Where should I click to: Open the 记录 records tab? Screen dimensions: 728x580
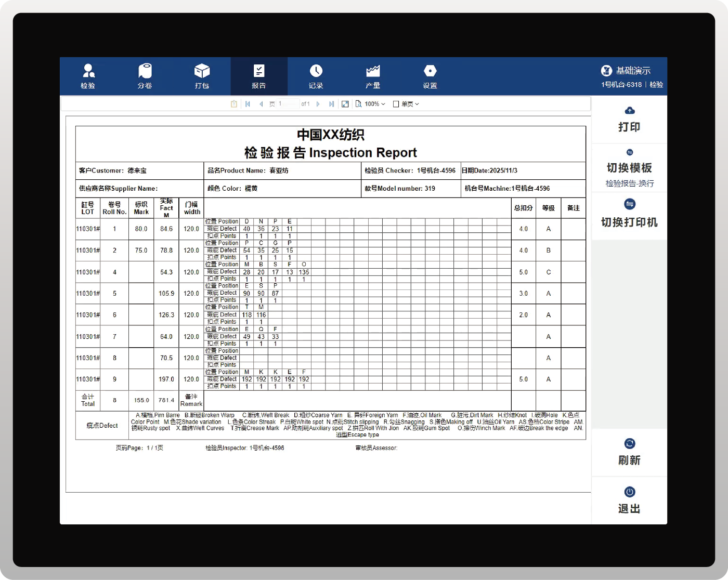pos(316,76)
